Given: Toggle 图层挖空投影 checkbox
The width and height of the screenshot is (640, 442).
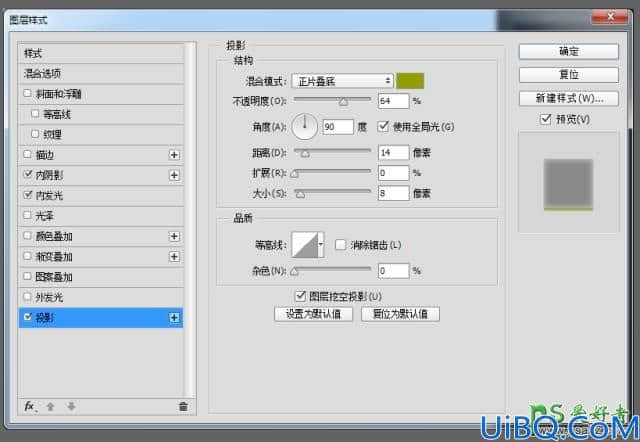Looking at the screenshot, I should click(300, 296).
